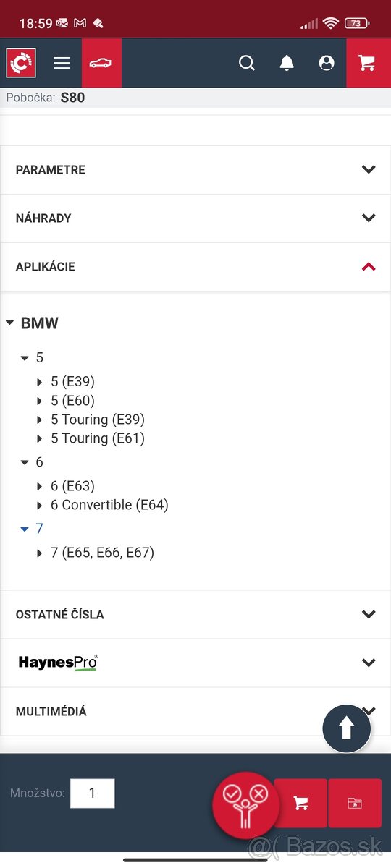This screenshot has width=391, height=868.
Task: Save item to folder button
Action: point(355,803)
